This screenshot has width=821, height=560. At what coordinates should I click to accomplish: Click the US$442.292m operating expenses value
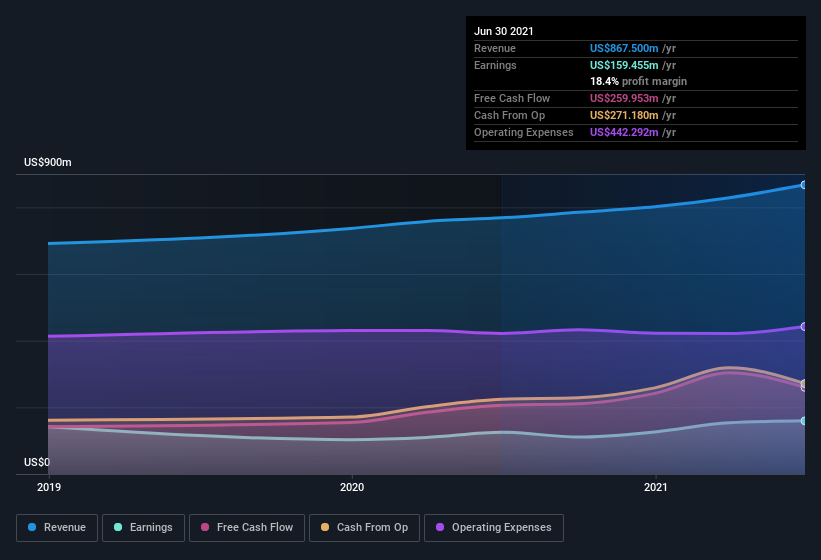(624, 132)
